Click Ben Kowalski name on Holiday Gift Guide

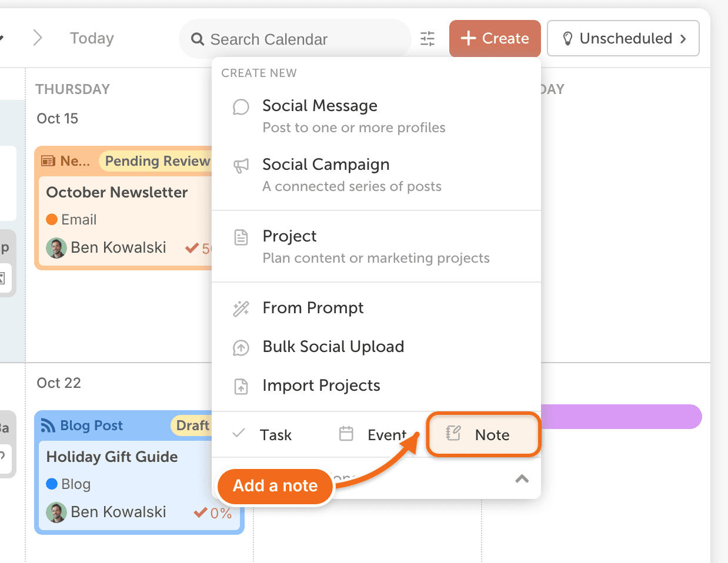coord(118,512)
